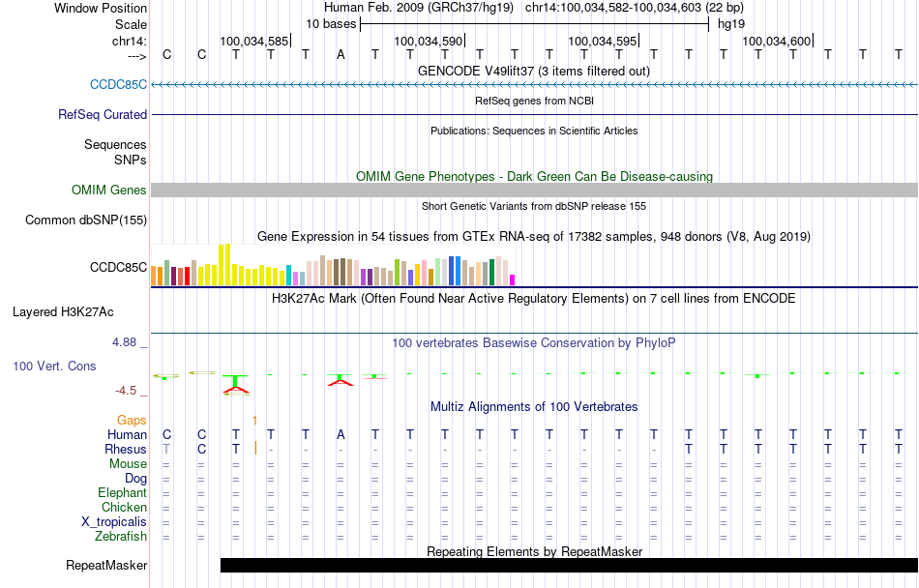This screenshot has width=919, height=588.
Task: Click the 100,034,590 ruler coordinate
Action: click(429, 41)
